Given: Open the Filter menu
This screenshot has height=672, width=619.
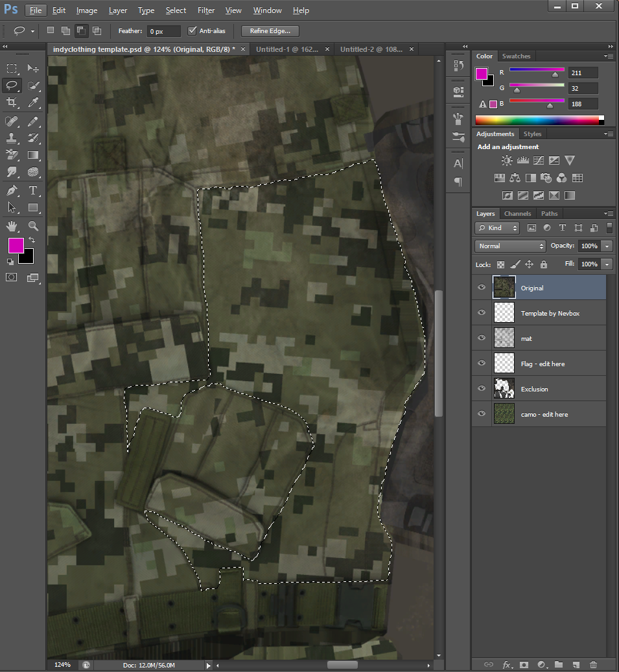Looking at the screenshot, I should coord(206,10).
